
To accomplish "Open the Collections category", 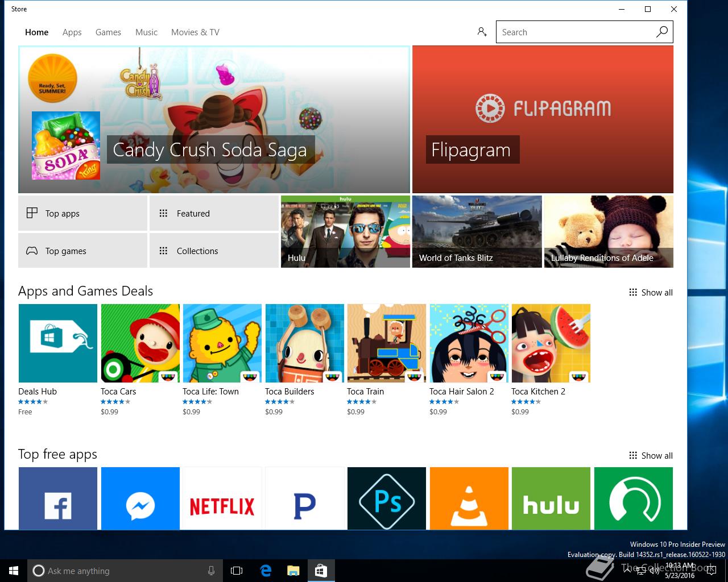I will coord(214,251).
